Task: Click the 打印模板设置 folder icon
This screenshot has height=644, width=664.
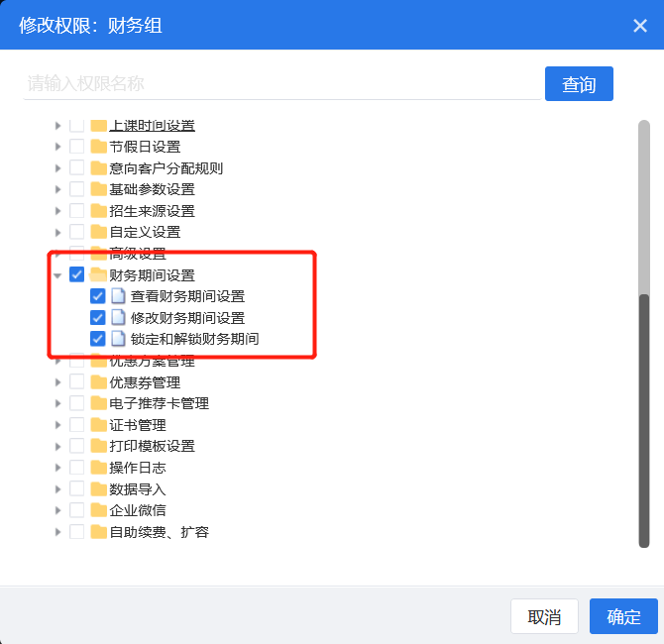Action: point(98,446)
